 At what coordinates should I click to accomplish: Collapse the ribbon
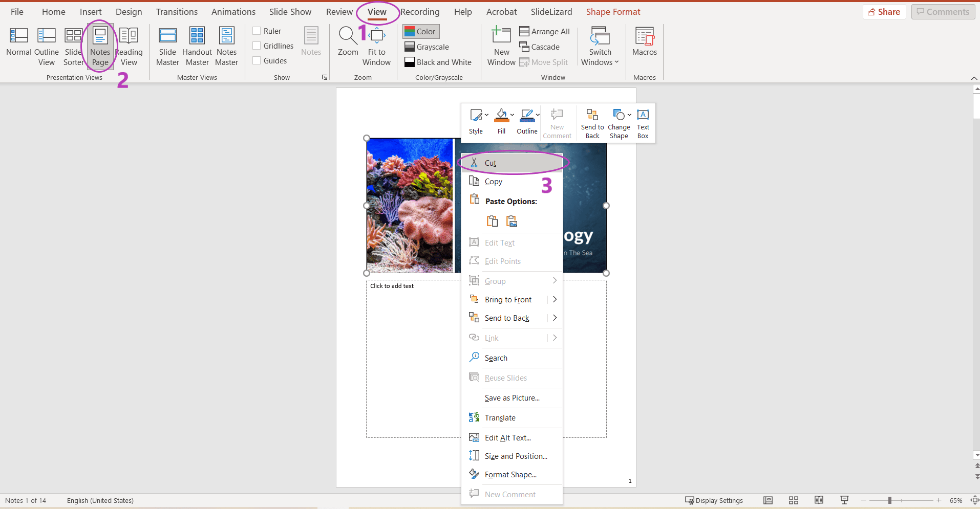pyautogui.click(x=974, y=78)
